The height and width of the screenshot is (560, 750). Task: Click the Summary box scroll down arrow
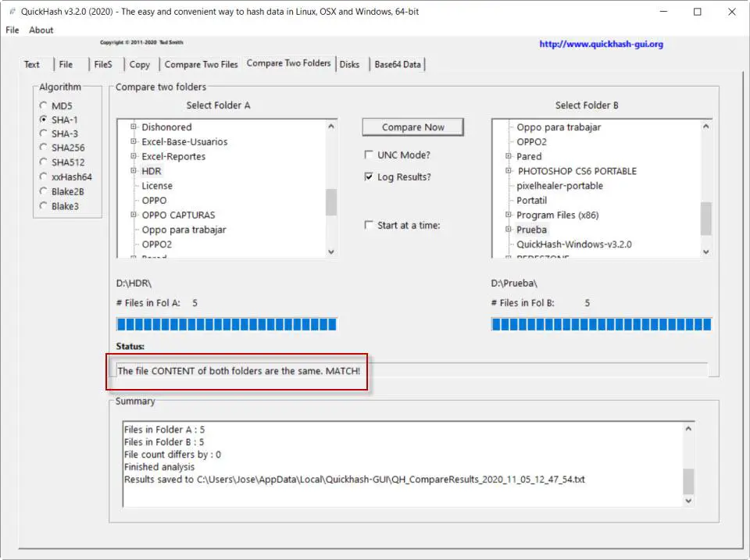coord(688,501)
